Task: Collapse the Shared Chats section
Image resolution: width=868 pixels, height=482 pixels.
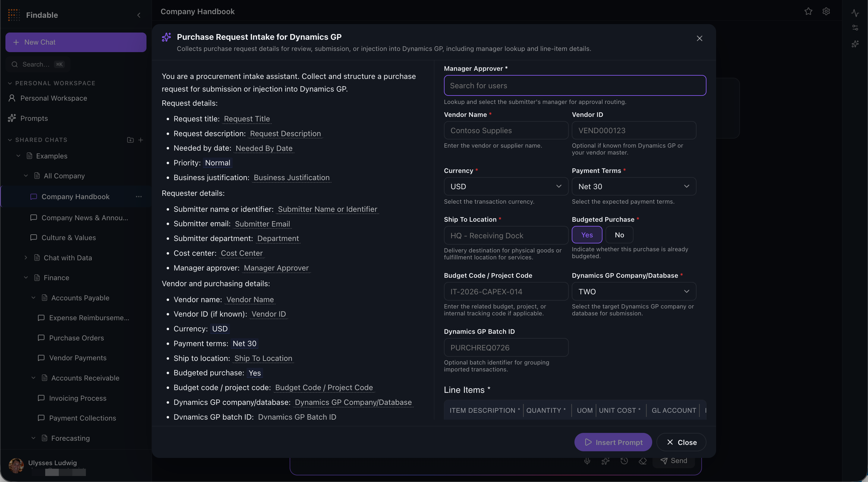Action: pyautogui.click(x=10, y=140)
